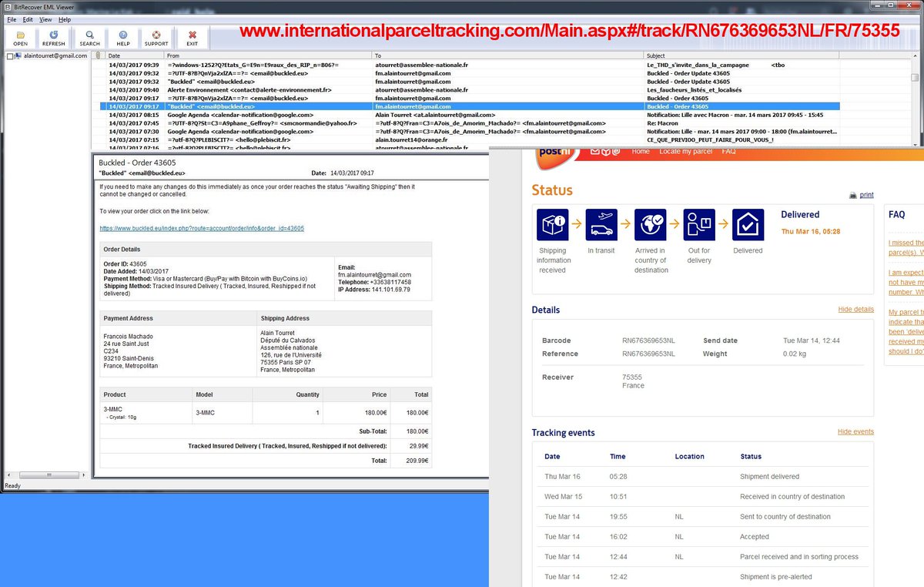The height and width of the screenshot is (587, 924).
Task: Click the red Exit toolbar icon
Action: point(192,38)
